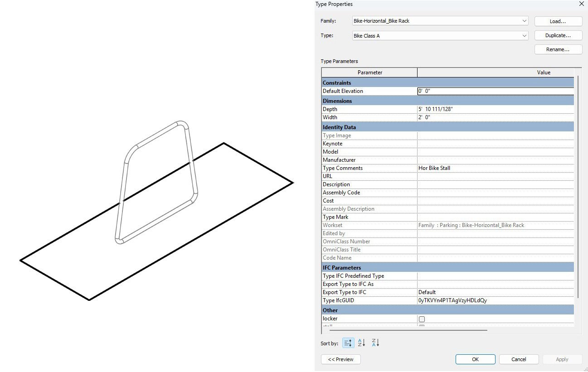Click the Parameter column header
588x372 pixels.
[369, 72]
